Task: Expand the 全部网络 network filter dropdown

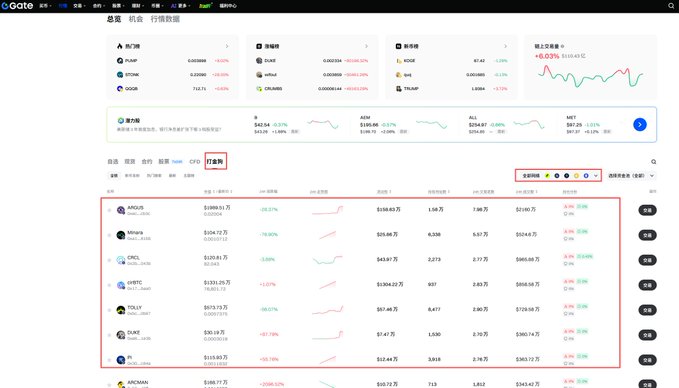Action: (596, 175)
